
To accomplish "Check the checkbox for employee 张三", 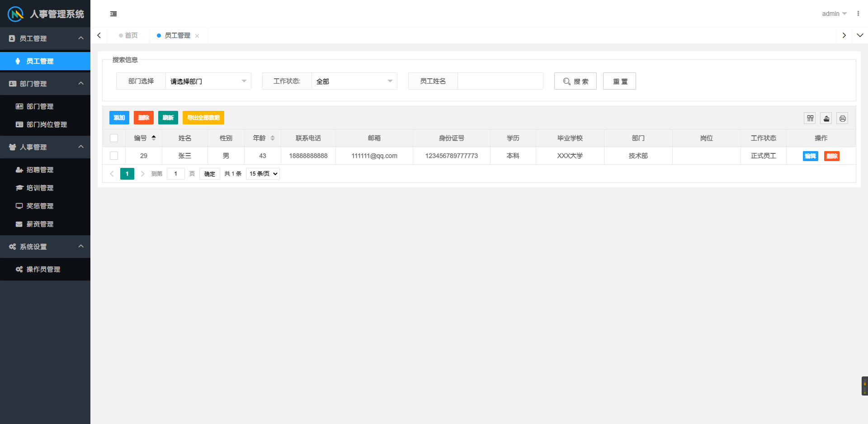I will (x=114, y=155).
